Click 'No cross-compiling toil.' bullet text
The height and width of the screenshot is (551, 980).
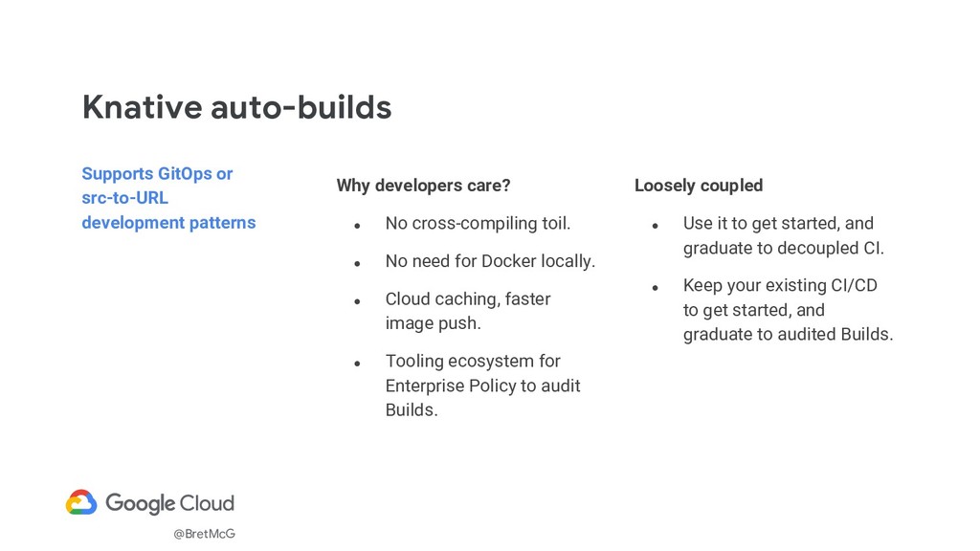tap(479, 224)
